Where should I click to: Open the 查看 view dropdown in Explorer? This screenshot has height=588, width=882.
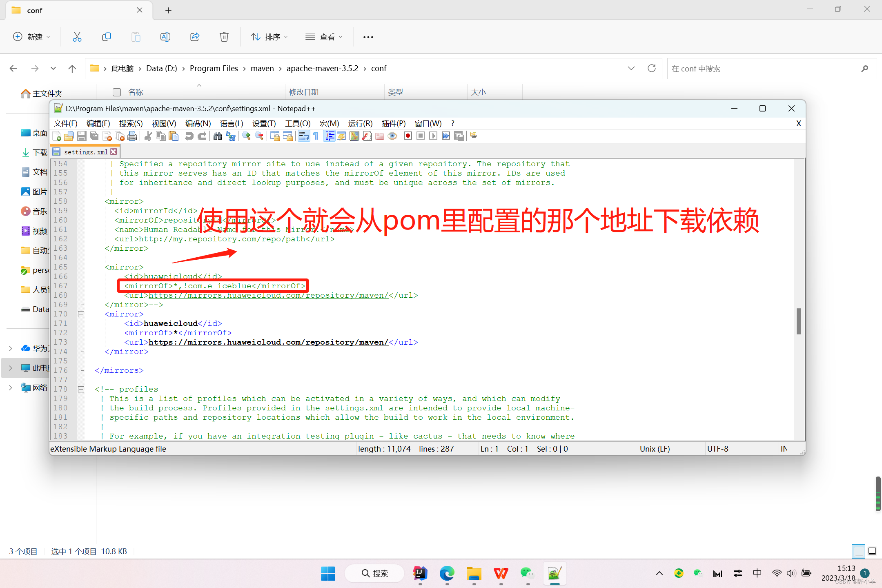[x=324, y=37]
